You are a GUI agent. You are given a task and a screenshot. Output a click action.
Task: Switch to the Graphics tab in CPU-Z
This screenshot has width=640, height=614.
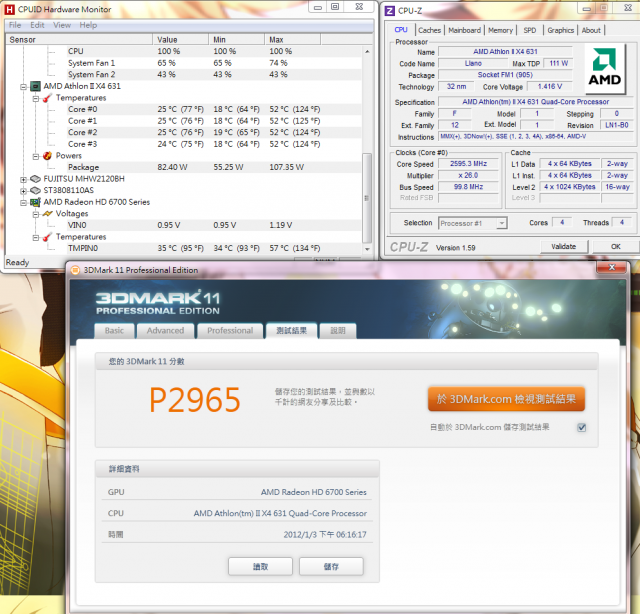point(560,30)
